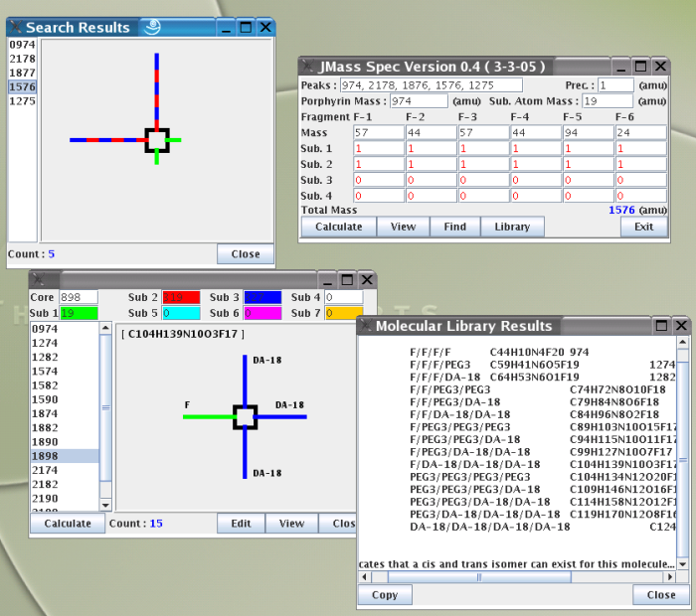Click the white Sub 4 input field
This screenshot has width=696, height=616.
(344, 297)
